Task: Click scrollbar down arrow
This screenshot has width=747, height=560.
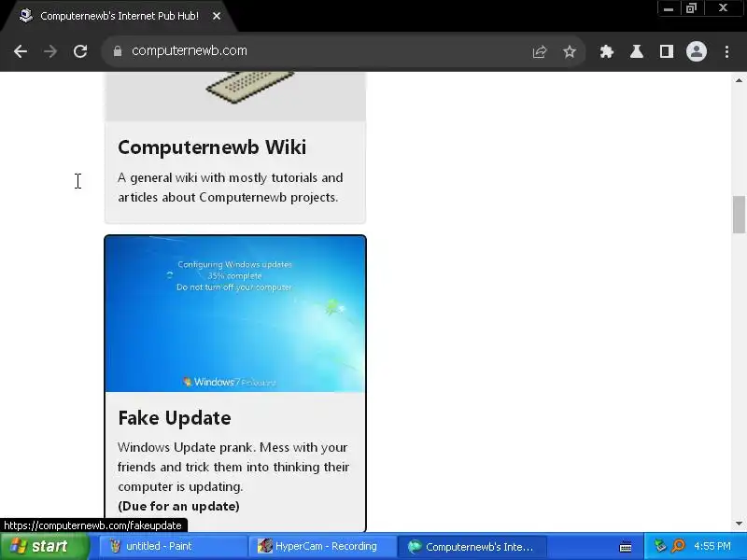Action: point(739,524)
